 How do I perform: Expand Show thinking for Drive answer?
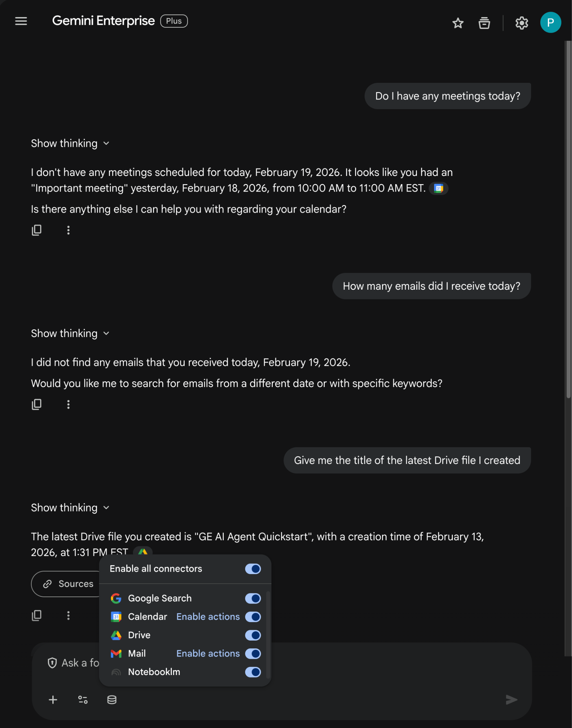tap(70, 508)
